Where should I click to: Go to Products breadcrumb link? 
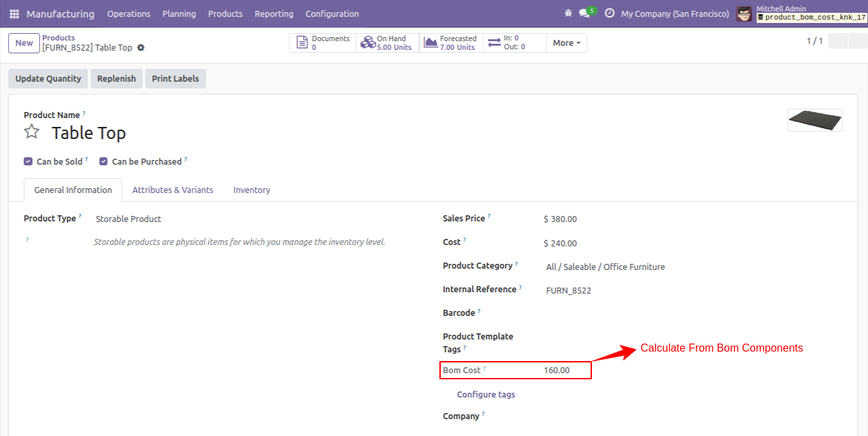pos(59,38)
